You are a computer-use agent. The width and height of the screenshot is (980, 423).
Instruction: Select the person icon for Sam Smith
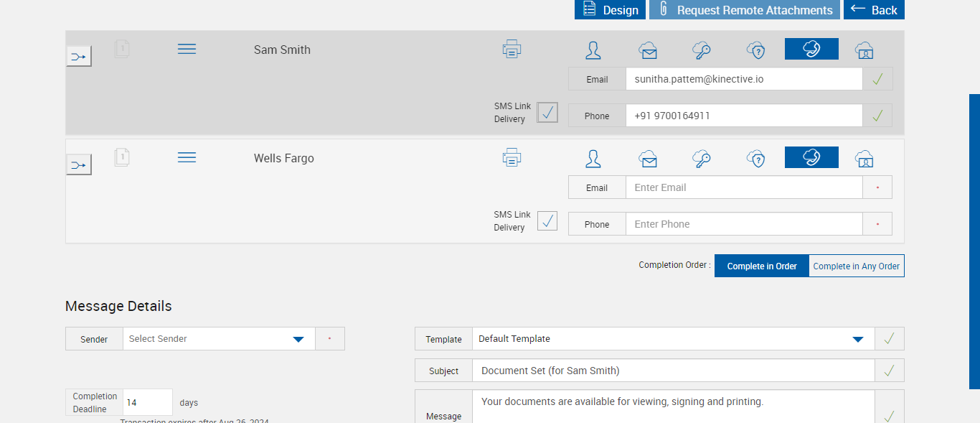click(593, 50)
